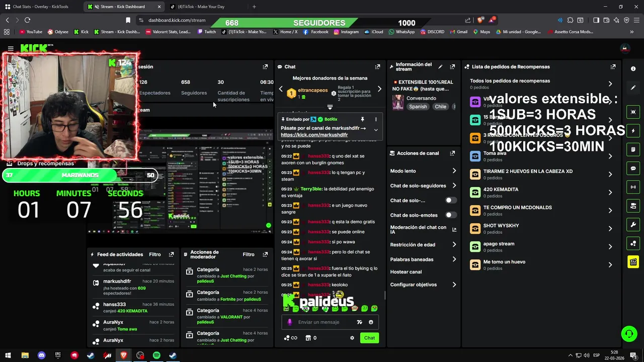Viewport: 644px width, 362px height.
Task: Expand the Toma awa reward row
Action: pos(610,156)
